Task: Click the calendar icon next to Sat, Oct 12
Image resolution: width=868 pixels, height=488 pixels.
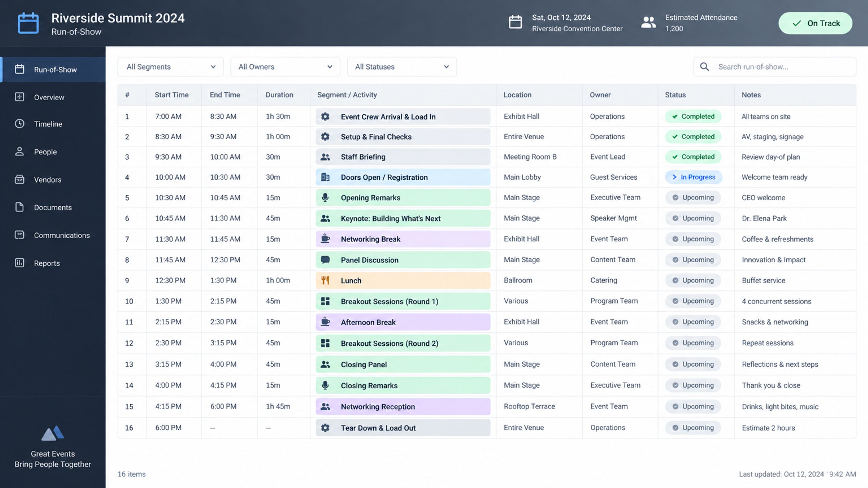Action: tap(515, 22)
